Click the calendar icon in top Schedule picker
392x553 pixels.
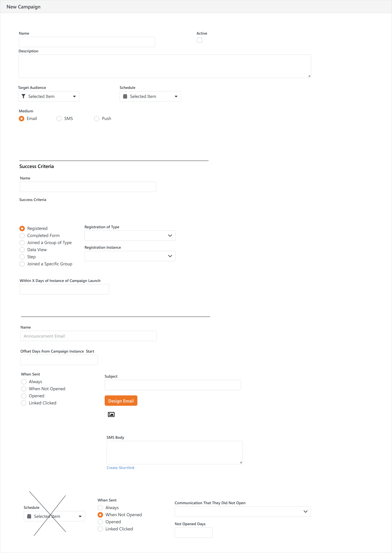tap(125, 96)
